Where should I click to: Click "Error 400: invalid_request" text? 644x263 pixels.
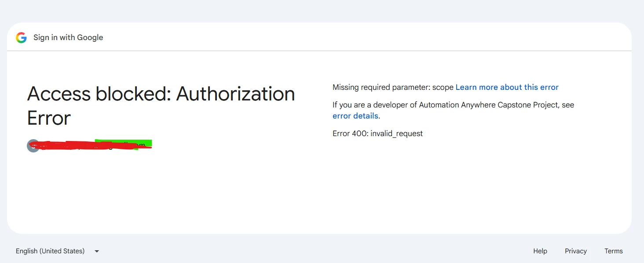tap(377, 133)
